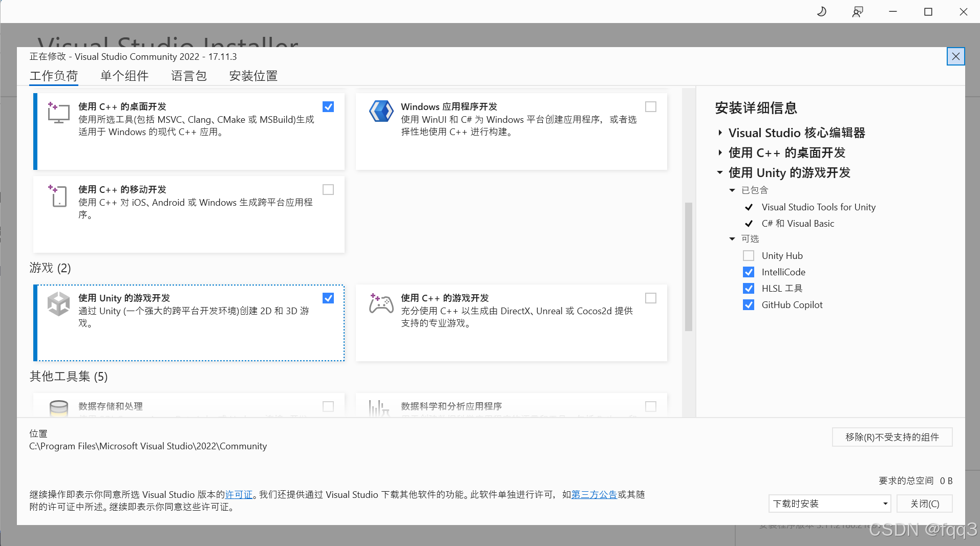Open the feedback icon in title bar
Image resolution: width=980 pixels, height=546 pixels.
click(858, 11)
